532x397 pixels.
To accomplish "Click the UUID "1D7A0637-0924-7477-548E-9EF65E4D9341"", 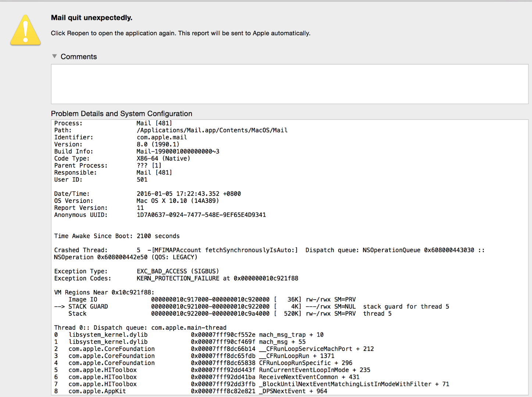I will 201,215.
